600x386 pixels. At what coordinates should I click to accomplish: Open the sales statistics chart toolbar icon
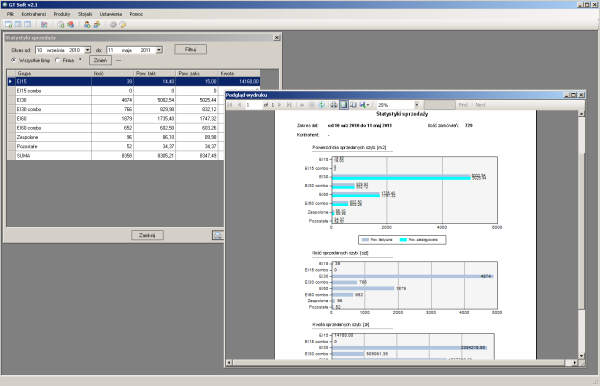click(x=44, y=24)
